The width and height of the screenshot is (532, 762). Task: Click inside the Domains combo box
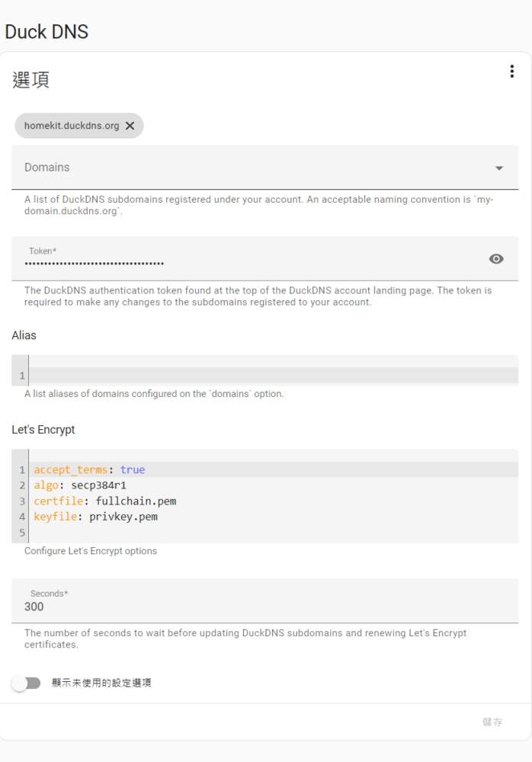[x=252, y=168]
